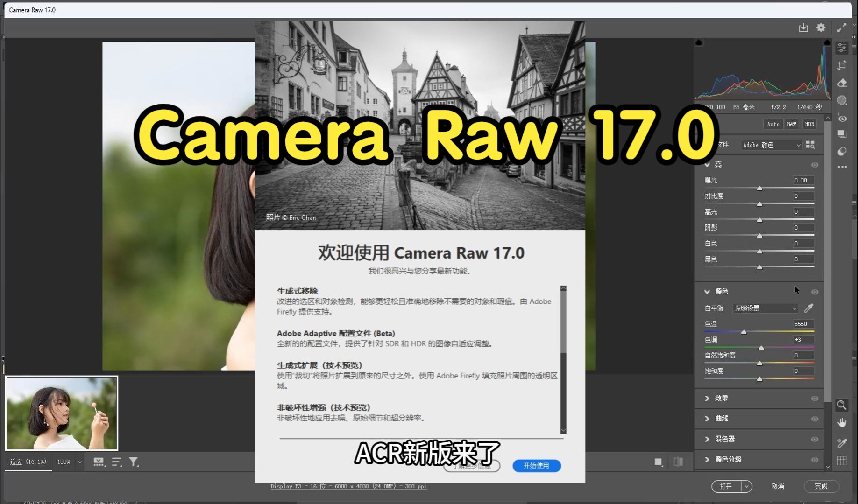Screen dimensions: 858x504
Task: Select the Crop and rotate tool
Action: 842,65
